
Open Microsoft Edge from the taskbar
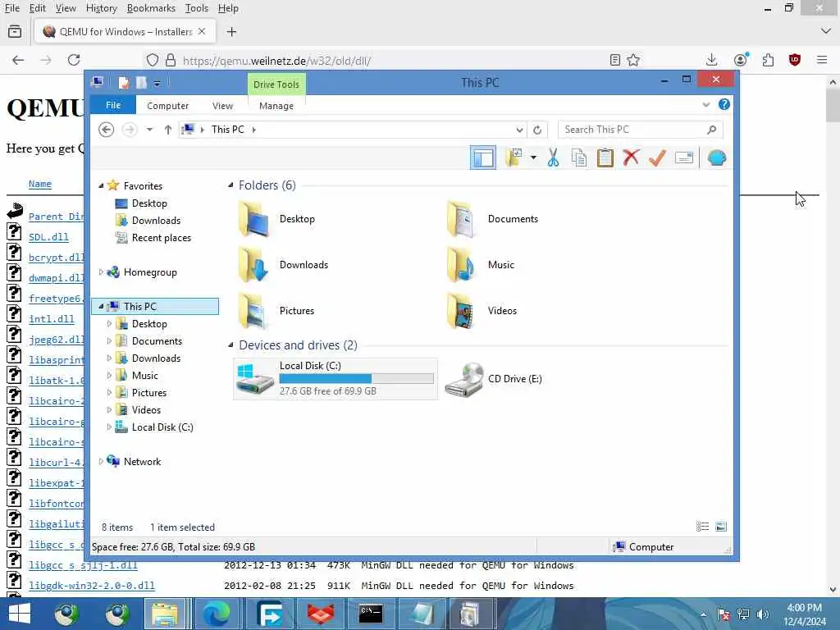(x=216, y=614)
